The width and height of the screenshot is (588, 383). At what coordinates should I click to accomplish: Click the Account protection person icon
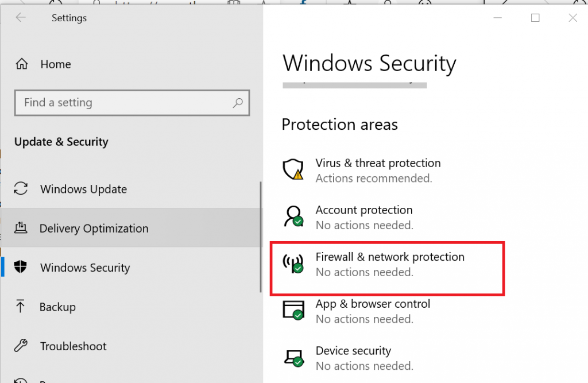(x=293, y=216)
